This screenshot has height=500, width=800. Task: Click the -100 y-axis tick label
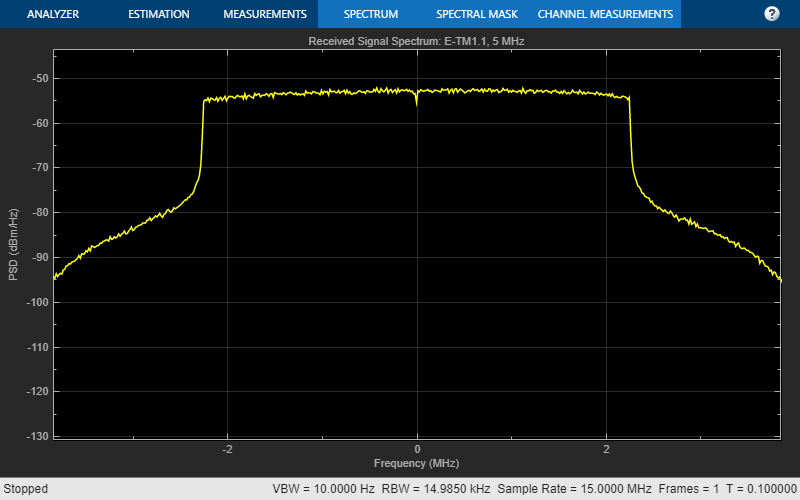[37, 303]
